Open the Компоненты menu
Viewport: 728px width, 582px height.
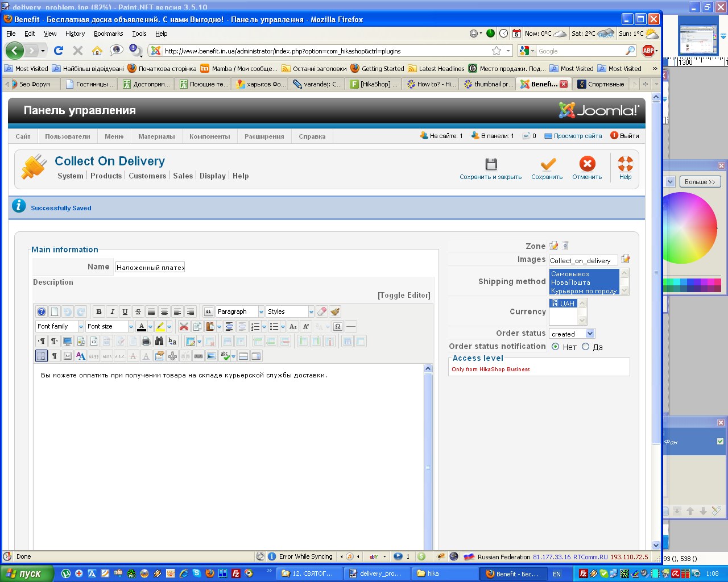pyautogui.click(x=210, y=136)
